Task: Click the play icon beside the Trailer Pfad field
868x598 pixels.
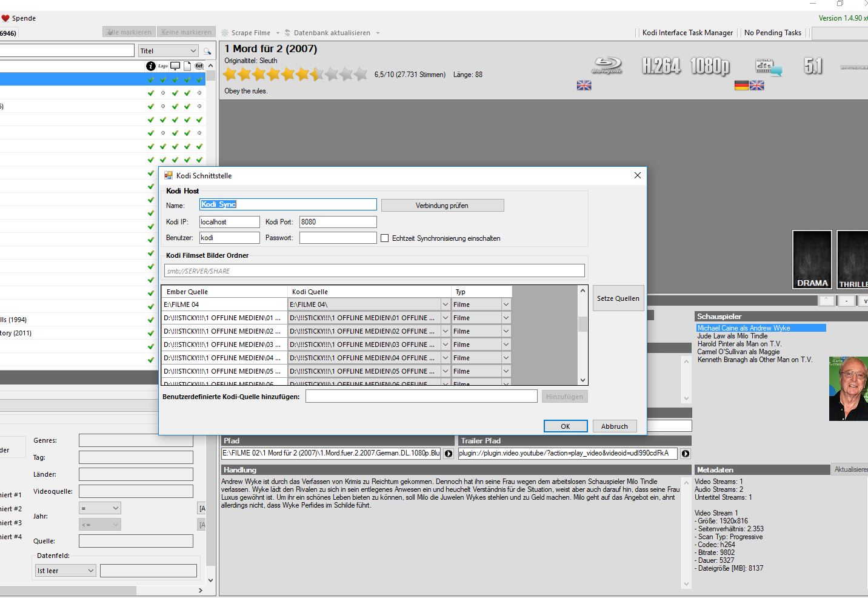Action: click(x=685, y=454)
